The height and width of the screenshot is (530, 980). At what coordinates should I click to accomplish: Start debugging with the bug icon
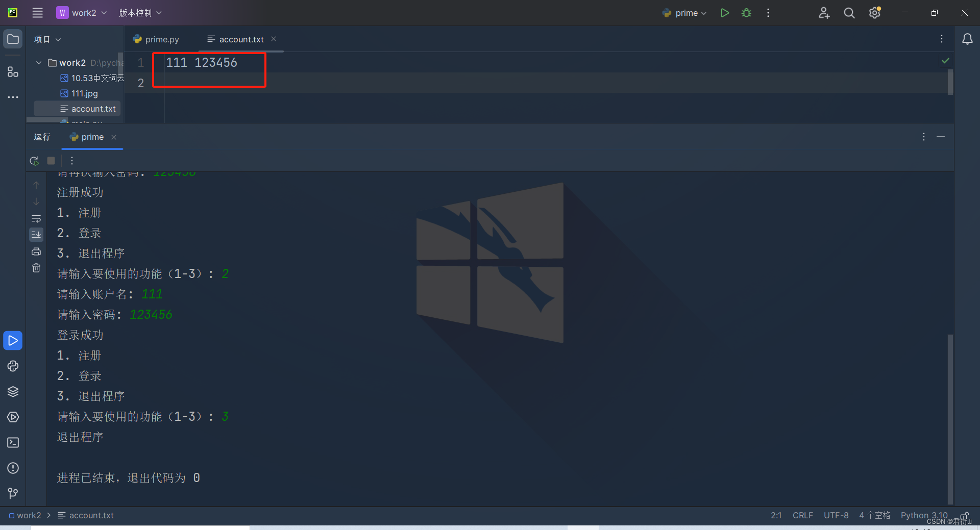point(746,13)
